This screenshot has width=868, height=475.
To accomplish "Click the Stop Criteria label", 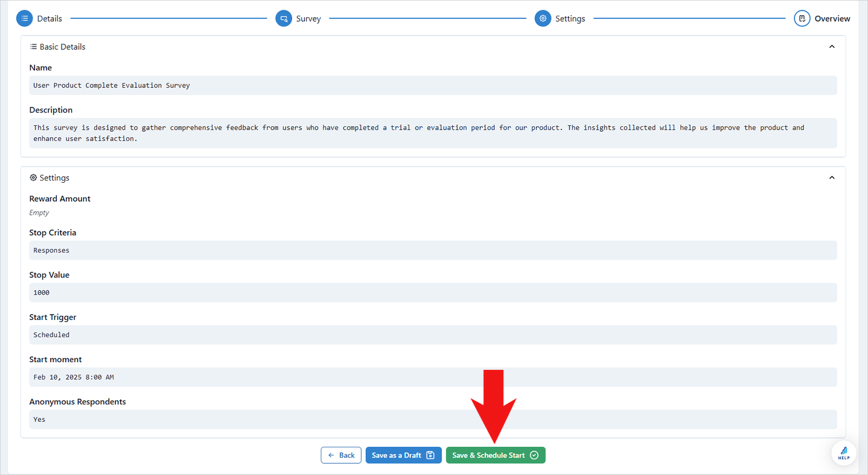I will (x=53, y=233).
